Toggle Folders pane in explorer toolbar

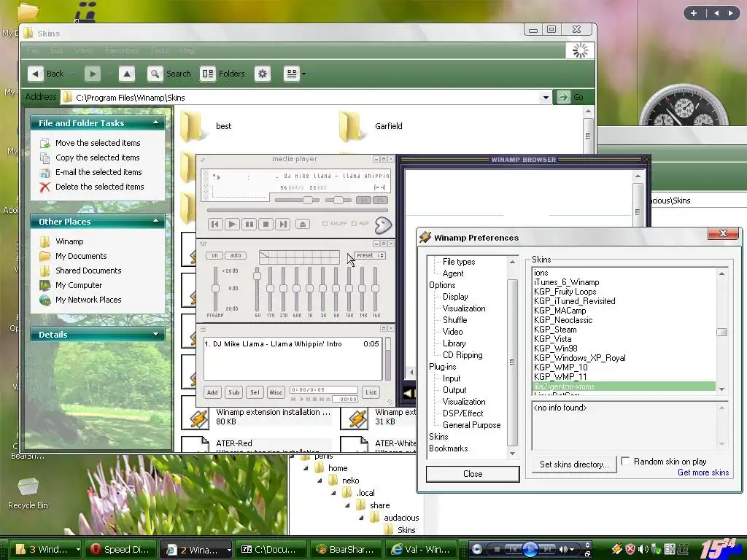point(222,74)
